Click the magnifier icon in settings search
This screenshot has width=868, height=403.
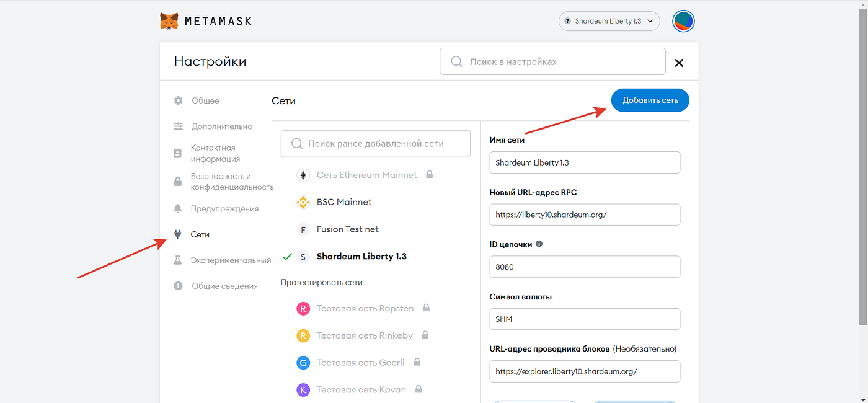click(x=457, y=61)
